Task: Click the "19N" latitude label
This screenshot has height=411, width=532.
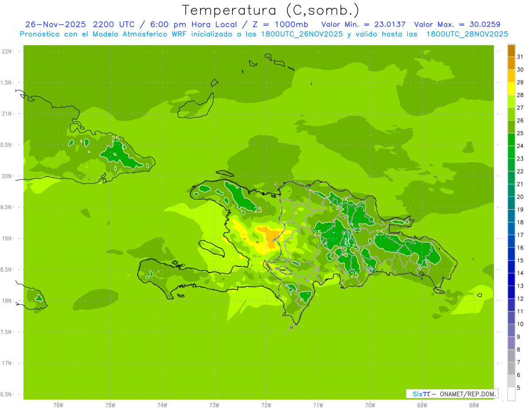Action: (x=7, y=239)
